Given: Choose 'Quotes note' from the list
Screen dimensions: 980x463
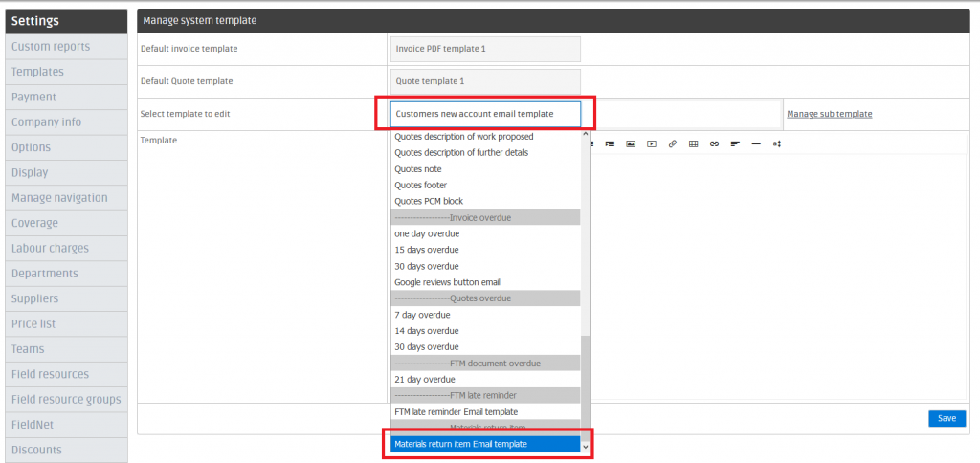Looking at the screenshot, I should [485, 168].
